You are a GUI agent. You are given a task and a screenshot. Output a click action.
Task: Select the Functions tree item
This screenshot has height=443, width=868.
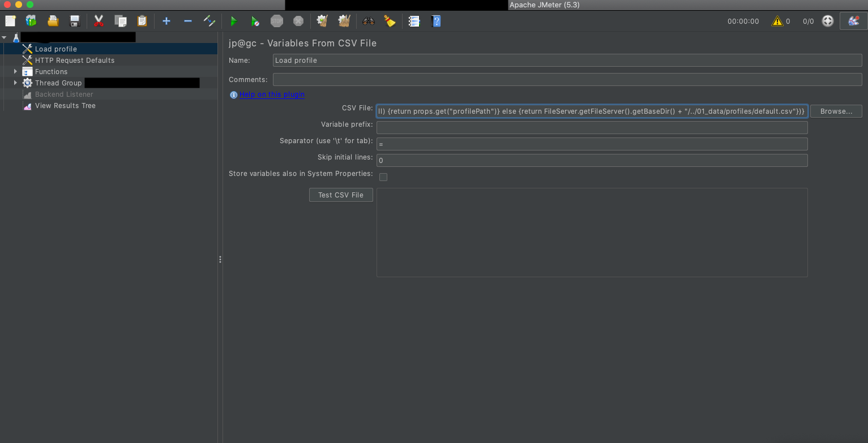(x=51, y=72)
